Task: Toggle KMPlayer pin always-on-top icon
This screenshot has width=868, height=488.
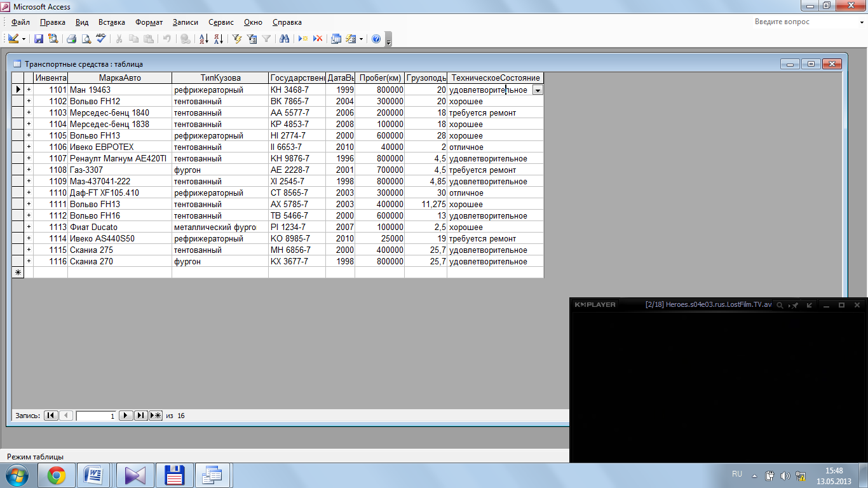Action: (794, 305)
